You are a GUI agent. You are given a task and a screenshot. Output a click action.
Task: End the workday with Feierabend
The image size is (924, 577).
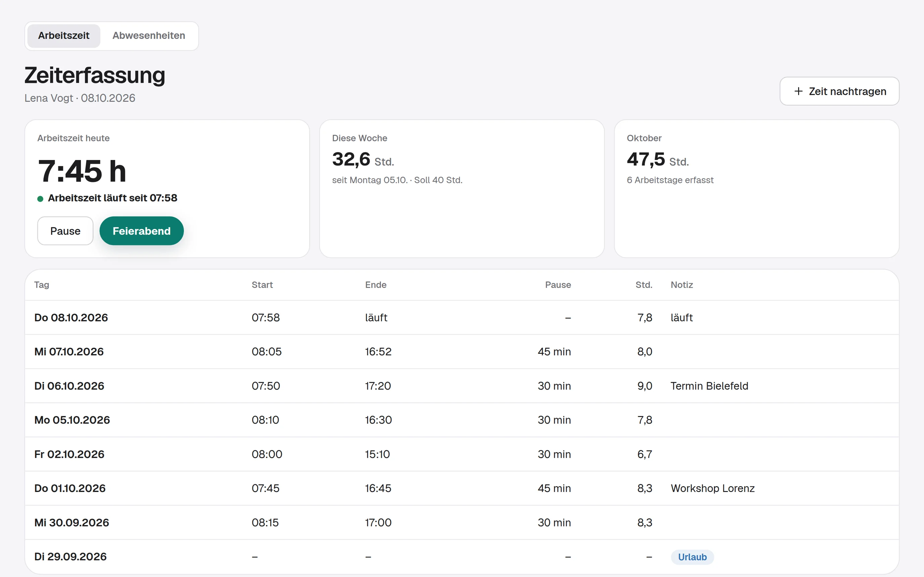[142, 231]
